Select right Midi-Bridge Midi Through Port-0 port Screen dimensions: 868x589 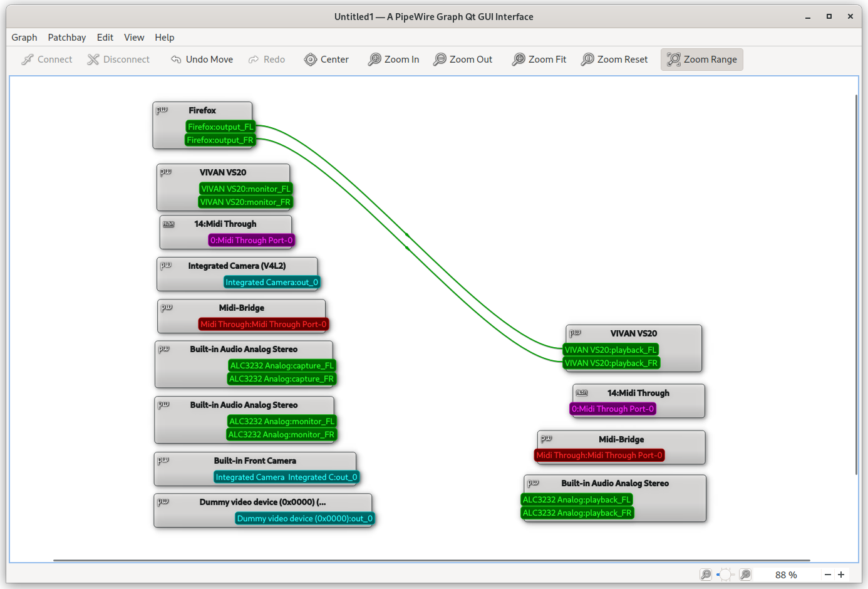coord(599,455)
